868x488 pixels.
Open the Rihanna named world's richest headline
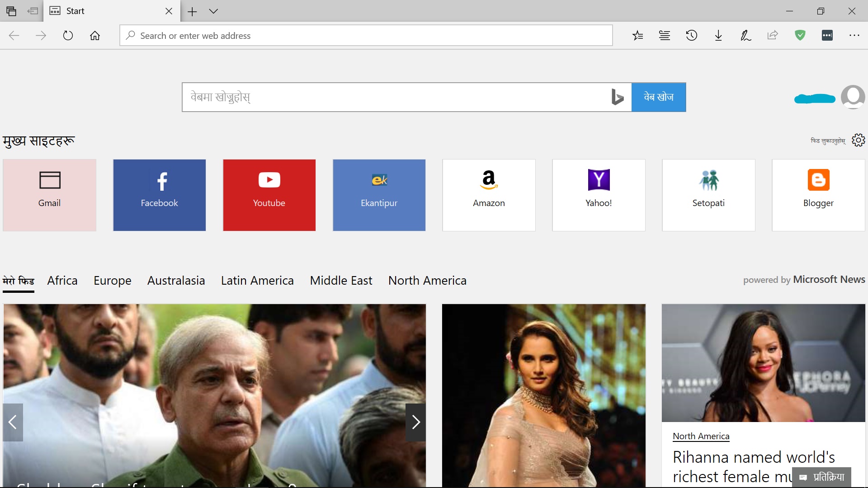point(754,467)
